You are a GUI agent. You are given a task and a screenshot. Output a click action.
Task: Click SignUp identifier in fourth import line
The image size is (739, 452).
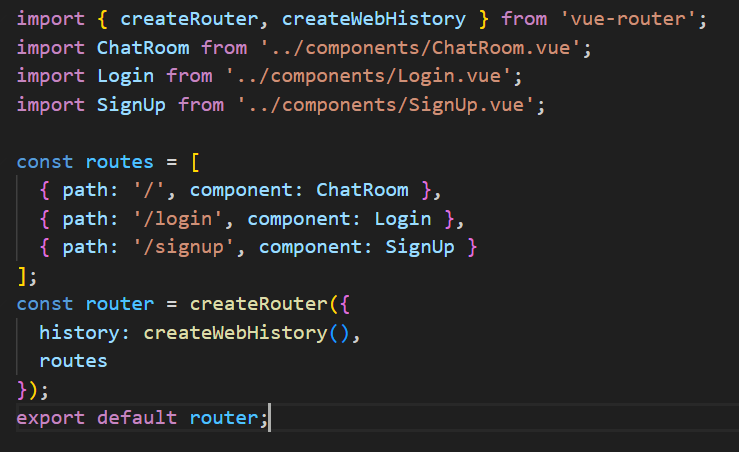click(x=131, y=105)
